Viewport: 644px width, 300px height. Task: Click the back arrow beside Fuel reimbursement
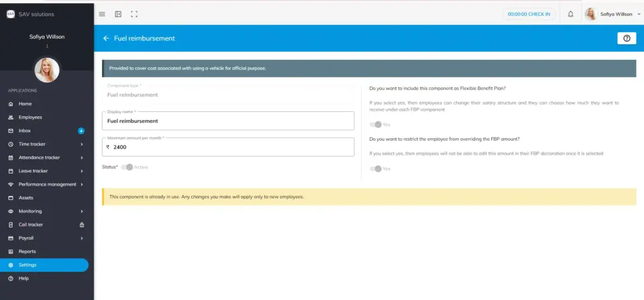[x=106, y=38]
